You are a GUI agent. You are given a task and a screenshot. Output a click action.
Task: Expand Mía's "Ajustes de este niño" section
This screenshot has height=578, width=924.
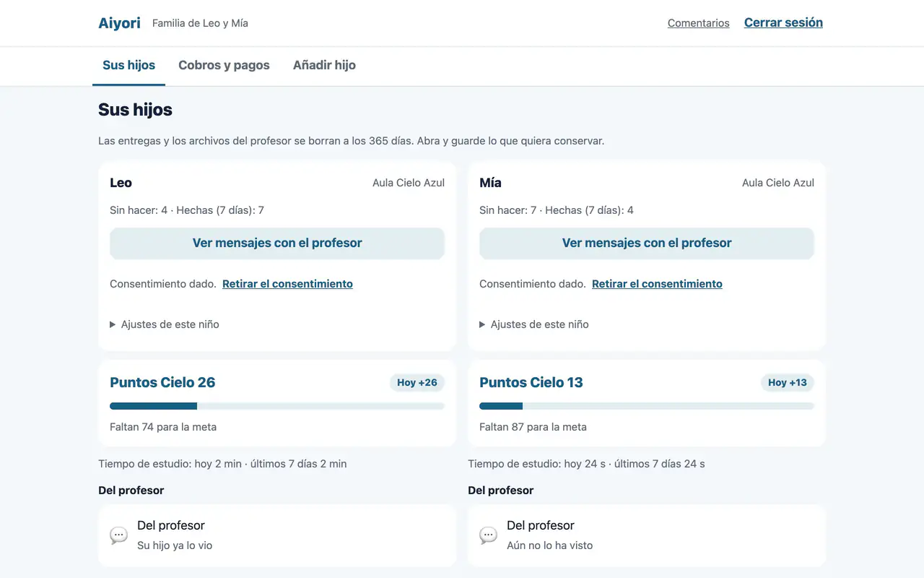click(x=534, y=324)
